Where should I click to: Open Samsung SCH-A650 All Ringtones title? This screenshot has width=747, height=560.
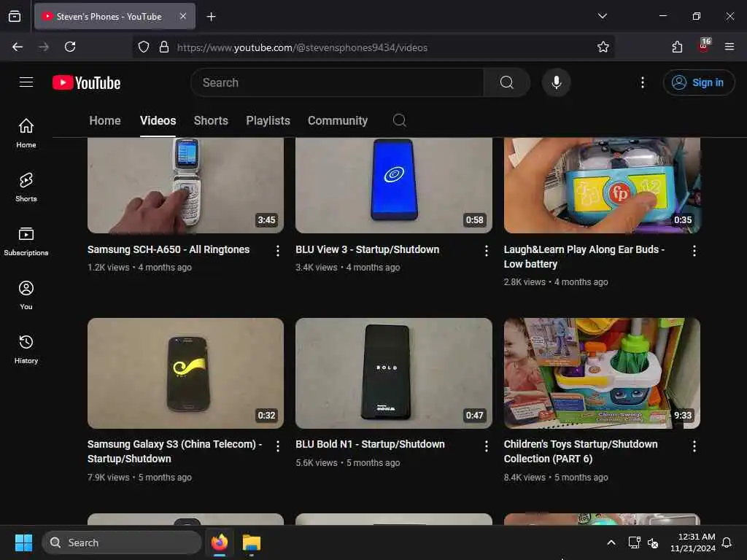click(x=169, y=249)
